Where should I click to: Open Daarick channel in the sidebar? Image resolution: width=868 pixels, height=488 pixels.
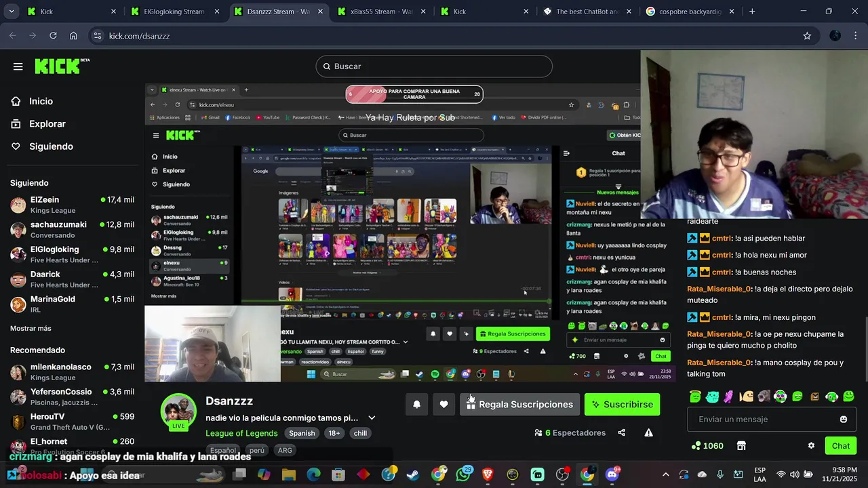pos(72,279)
